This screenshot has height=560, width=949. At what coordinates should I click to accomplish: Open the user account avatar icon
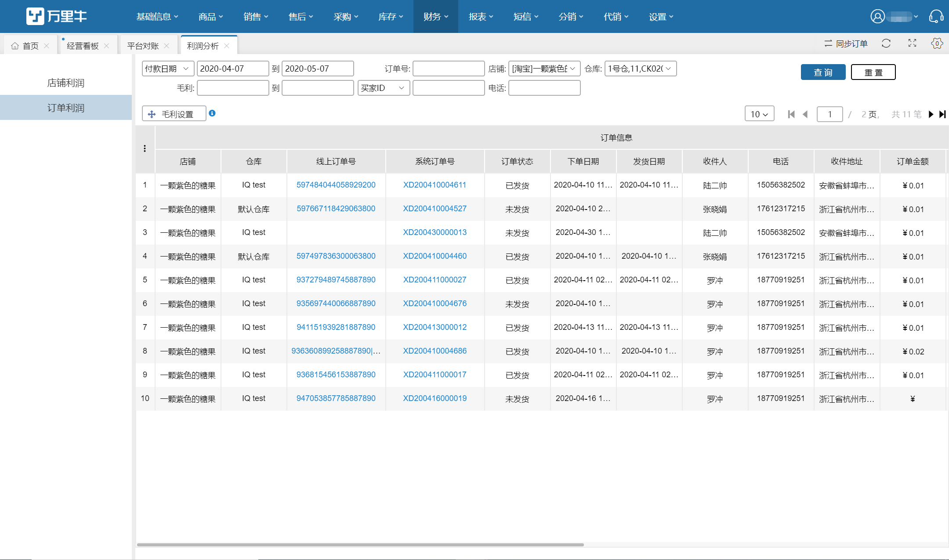point(877,17)
